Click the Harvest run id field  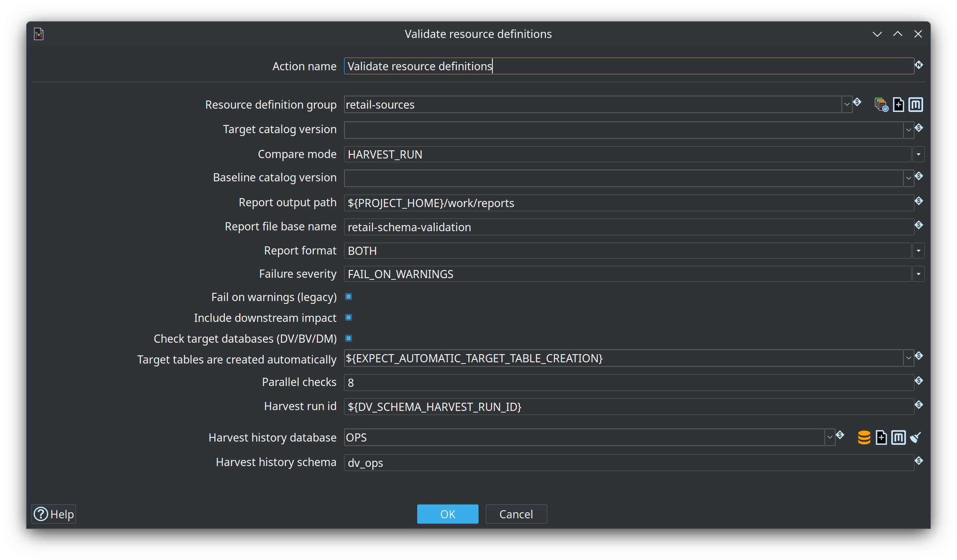(629, 407)
